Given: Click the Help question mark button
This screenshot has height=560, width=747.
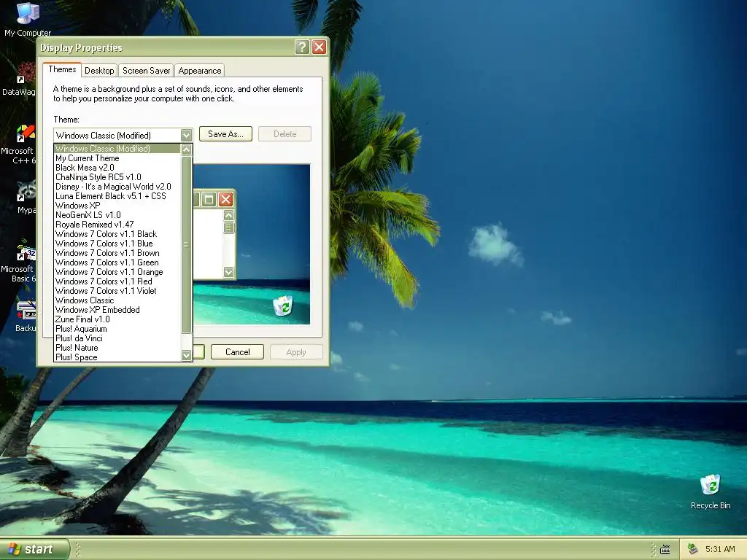Looking at the screenshot, I should tap(302, 47).
